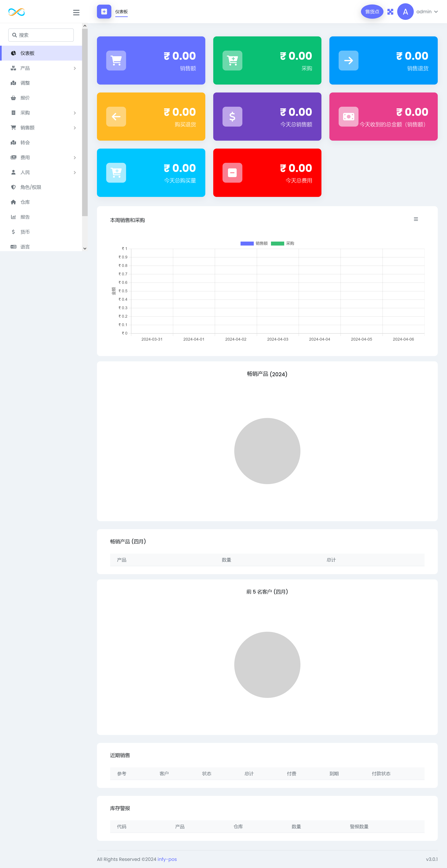This screenshot has width=447, height=868.
Task: Click the 搜索 input field
Action: click(x=41, y=35)
